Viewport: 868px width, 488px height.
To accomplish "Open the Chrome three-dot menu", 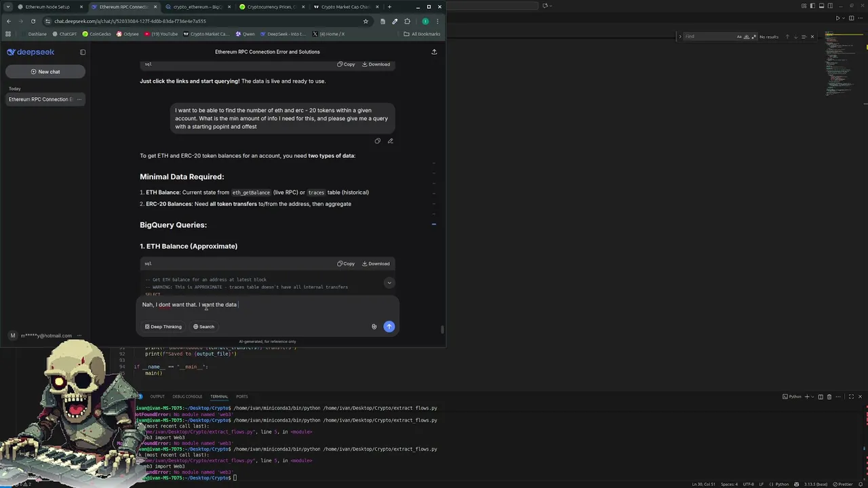I will coord(439,21).
